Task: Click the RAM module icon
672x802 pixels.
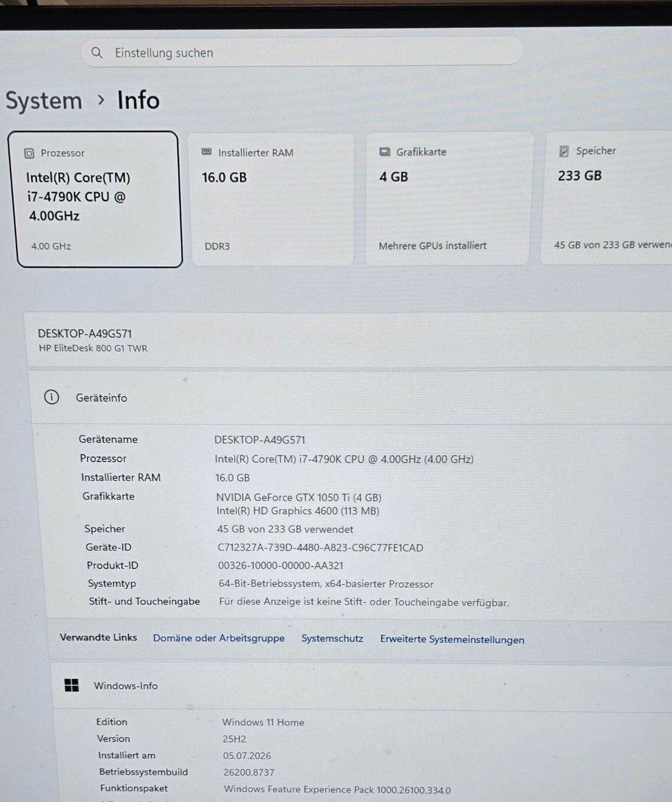Action: 206,152
